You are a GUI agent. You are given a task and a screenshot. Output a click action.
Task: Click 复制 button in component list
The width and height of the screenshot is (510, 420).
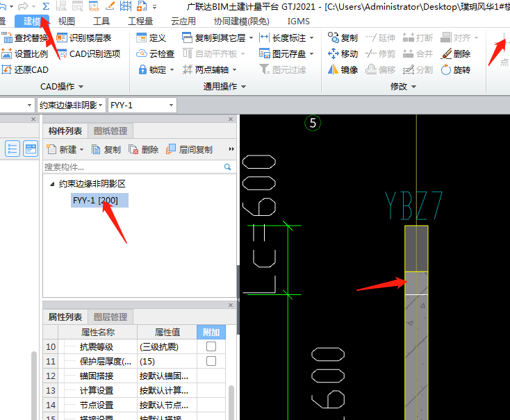106,149
